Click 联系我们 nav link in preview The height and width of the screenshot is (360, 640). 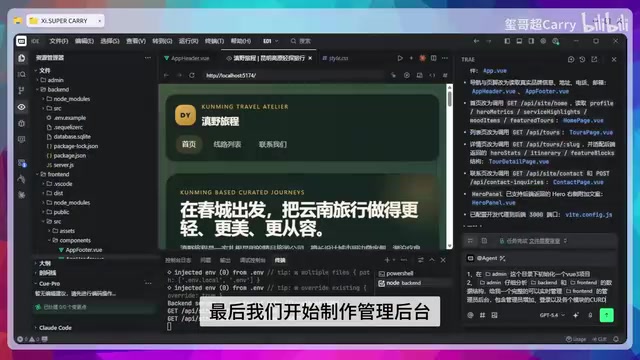coord(273,144)
